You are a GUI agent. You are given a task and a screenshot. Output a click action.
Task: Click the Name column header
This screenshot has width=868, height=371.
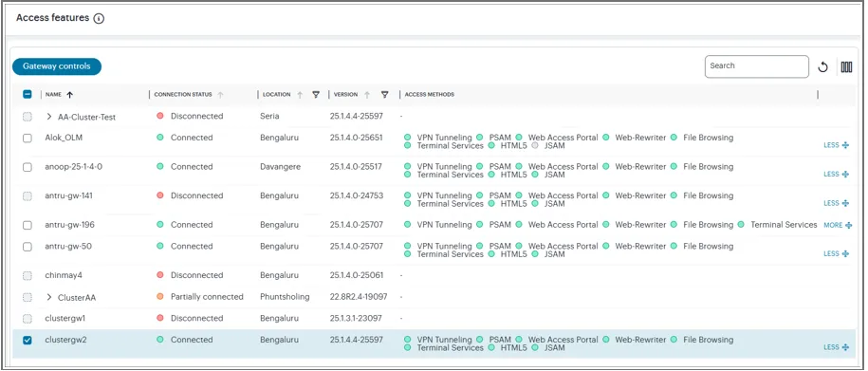pyautogui.click(x=53, y=95)
